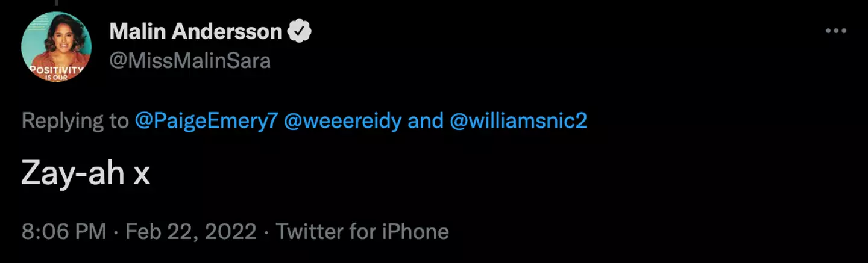Click the dot separator before "Twitter for iPhone"

[267, 232]
